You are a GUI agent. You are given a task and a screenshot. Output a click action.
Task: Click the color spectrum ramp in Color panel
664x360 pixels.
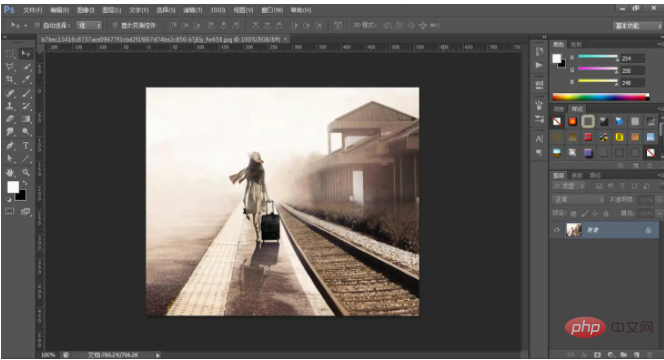[x=600, y=97]
